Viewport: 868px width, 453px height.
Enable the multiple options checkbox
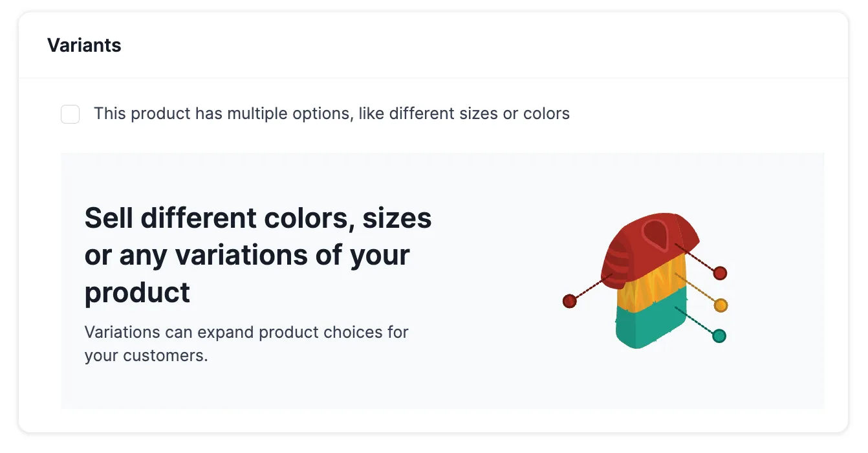[x=70, y=115]
